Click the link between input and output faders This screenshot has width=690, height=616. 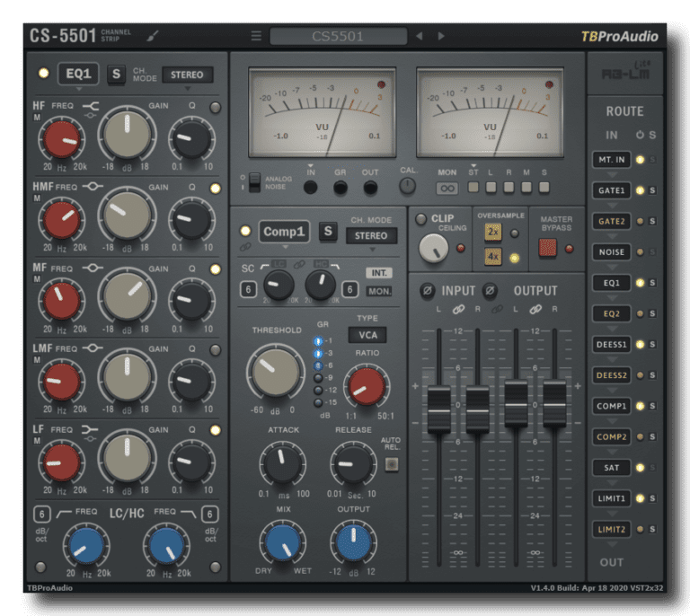tap(497, 310)
